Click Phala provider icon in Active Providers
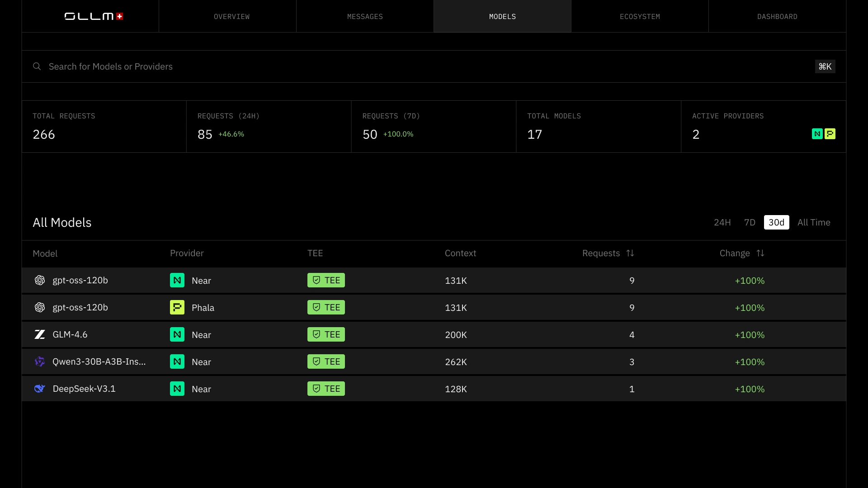Viewport: 868px width, 488px height. click(x=830, y=134)
